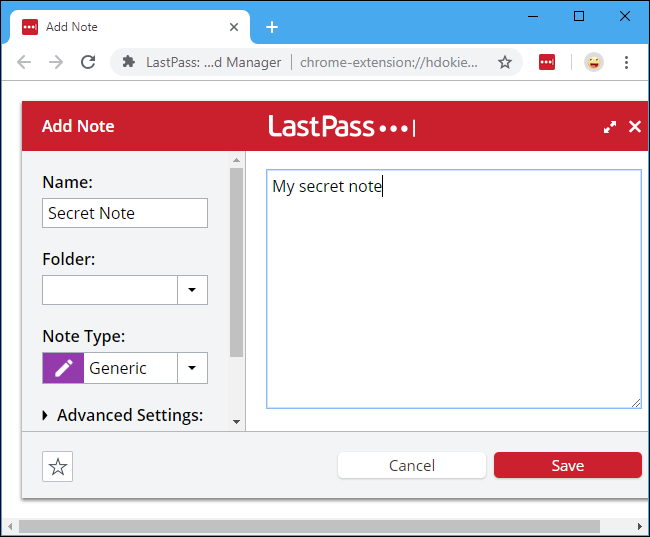Click the horizontal scrollbar right arrow
Viewport: 650px width, 537px height.
point(640,527)
